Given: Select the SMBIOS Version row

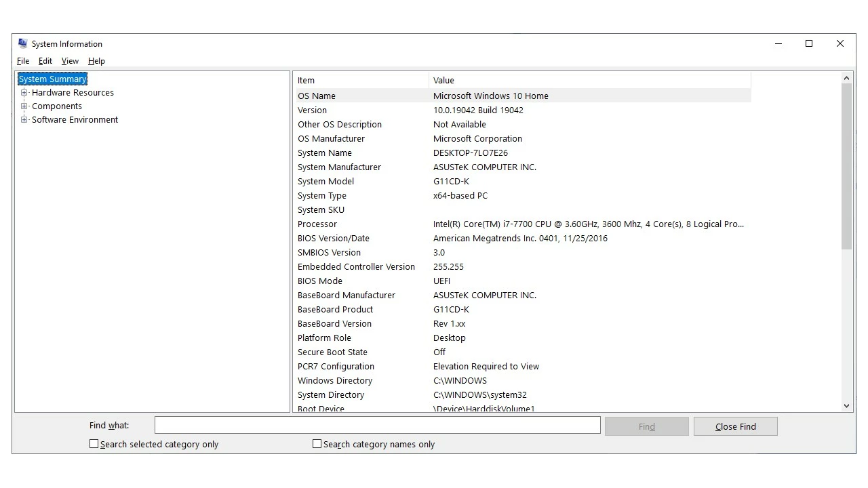Looking at the screenshot, I should (523, 252).
